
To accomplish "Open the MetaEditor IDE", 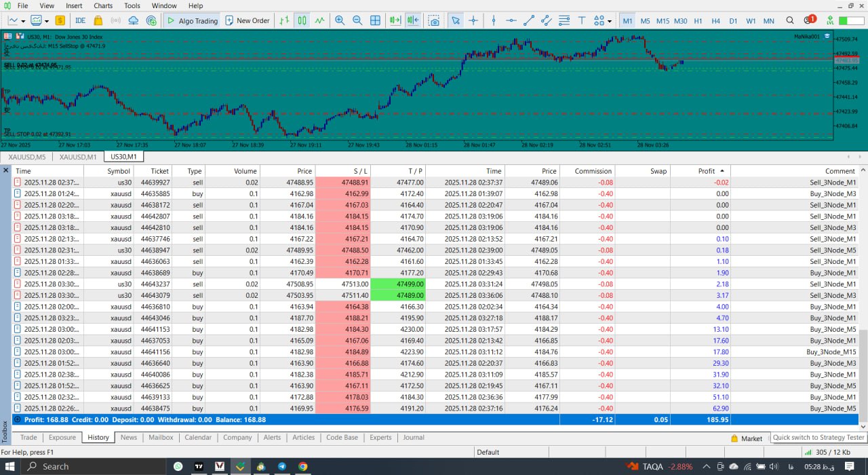I will [80, 20].
